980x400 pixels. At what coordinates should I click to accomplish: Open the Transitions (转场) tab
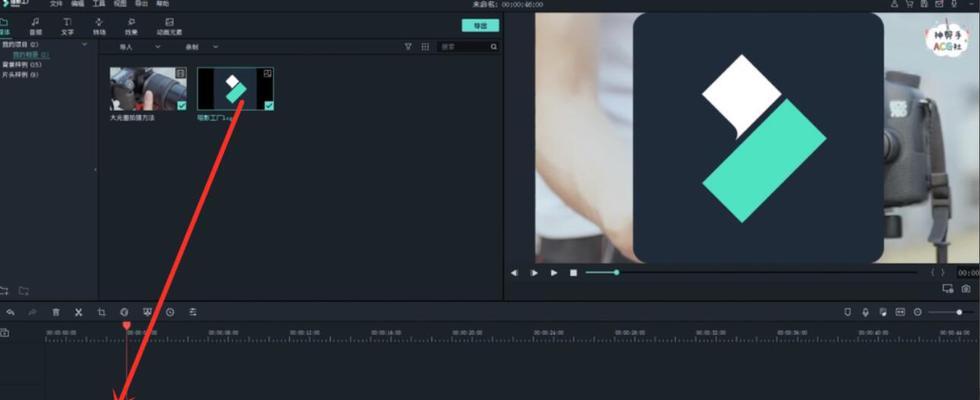click(x=99, y=26)
